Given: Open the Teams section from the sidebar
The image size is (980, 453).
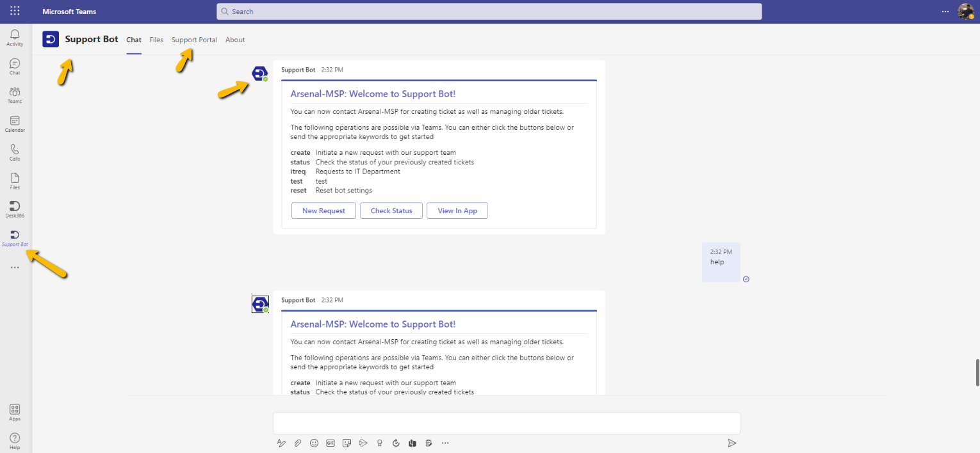Looking at the screenshot, I should coord(14,94).
